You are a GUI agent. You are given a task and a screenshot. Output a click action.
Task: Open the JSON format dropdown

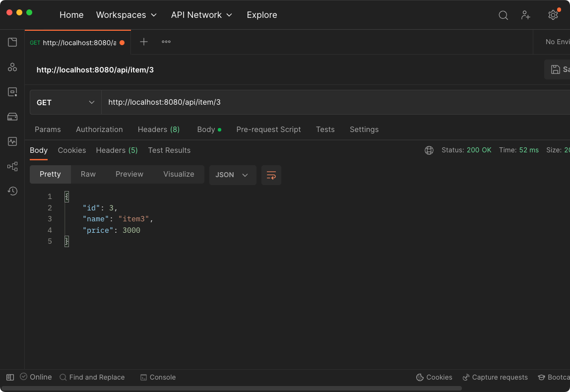pos(233,175)
